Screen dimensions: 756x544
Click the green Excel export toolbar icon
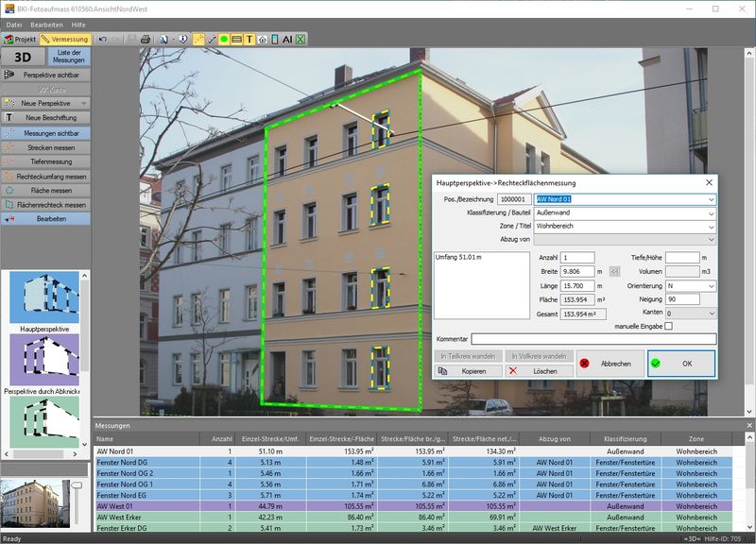301,40
